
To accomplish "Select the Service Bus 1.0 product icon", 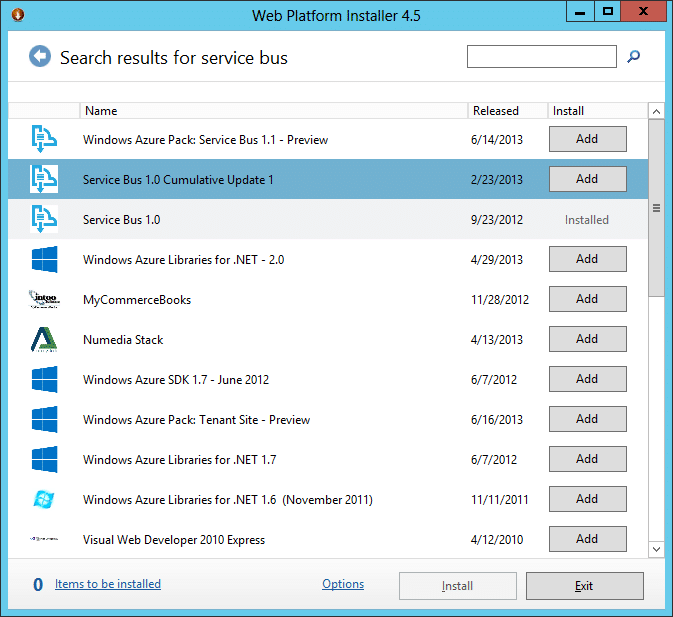I will (44, 219).
